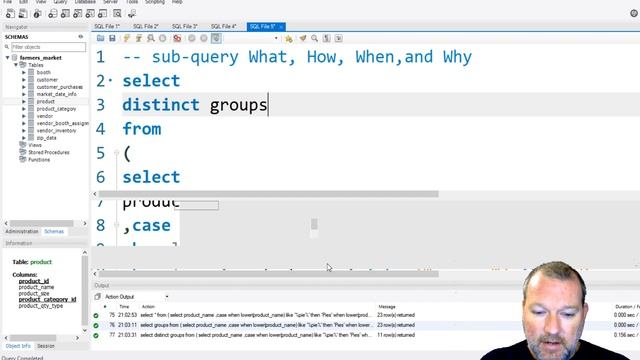
Task: Select the Stored Procedures node
Action: (x=49, y=152)
